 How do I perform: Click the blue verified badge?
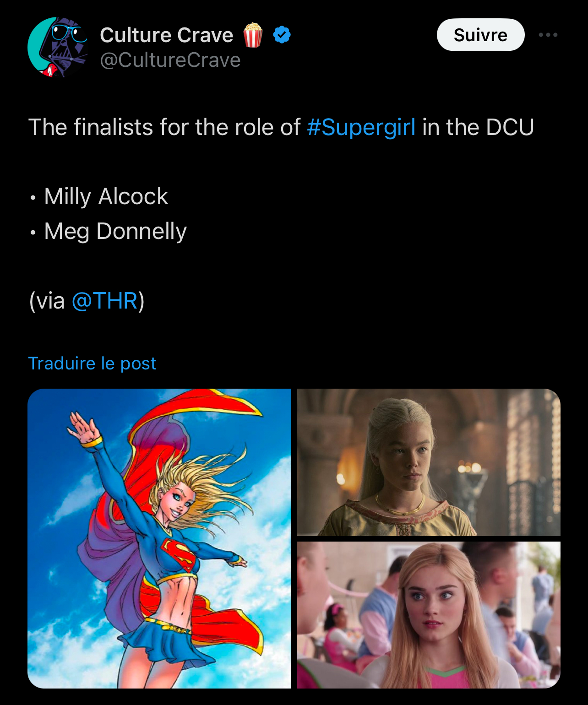282,35
